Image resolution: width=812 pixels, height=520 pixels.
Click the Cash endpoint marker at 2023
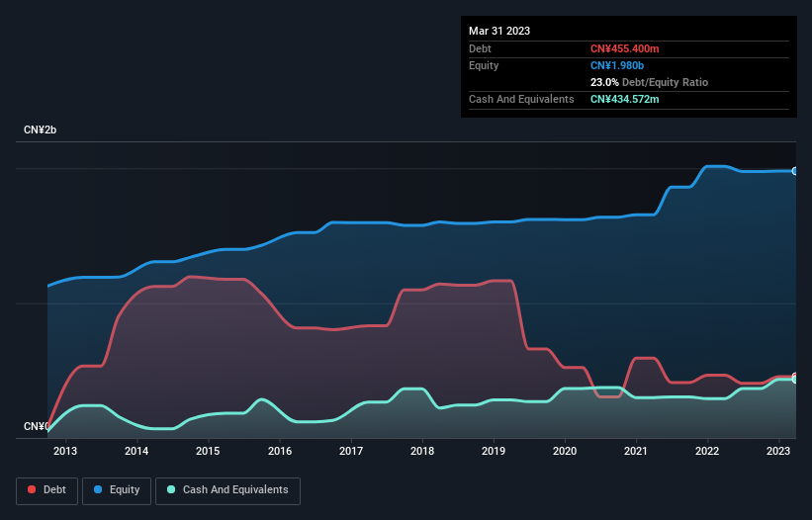pyautogui.click(x=795, y=380)
